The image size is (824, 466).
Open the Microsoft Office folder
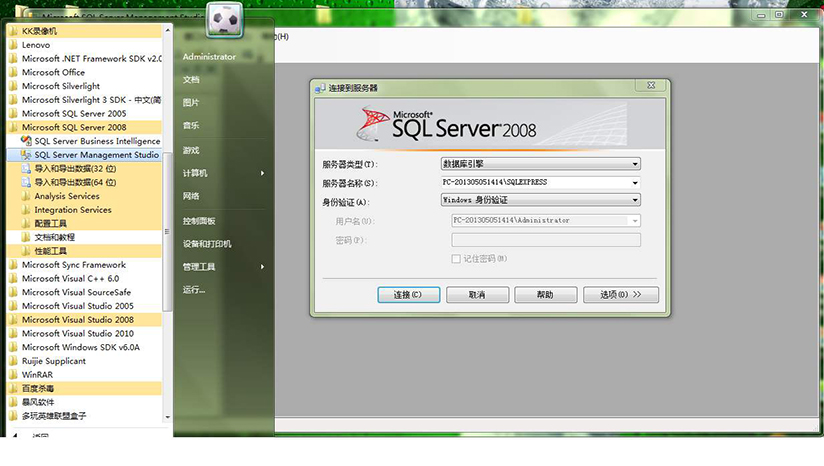click(84, 72)
